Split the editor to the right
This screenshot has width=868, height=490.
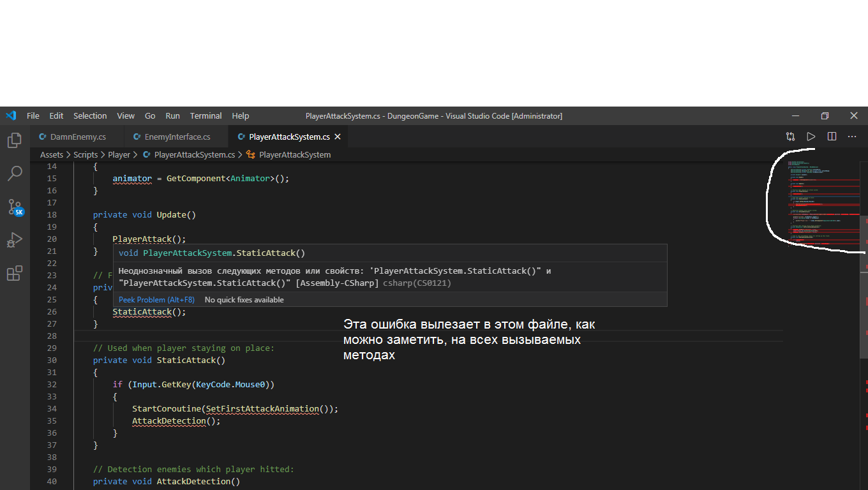[x=832, y=137]
